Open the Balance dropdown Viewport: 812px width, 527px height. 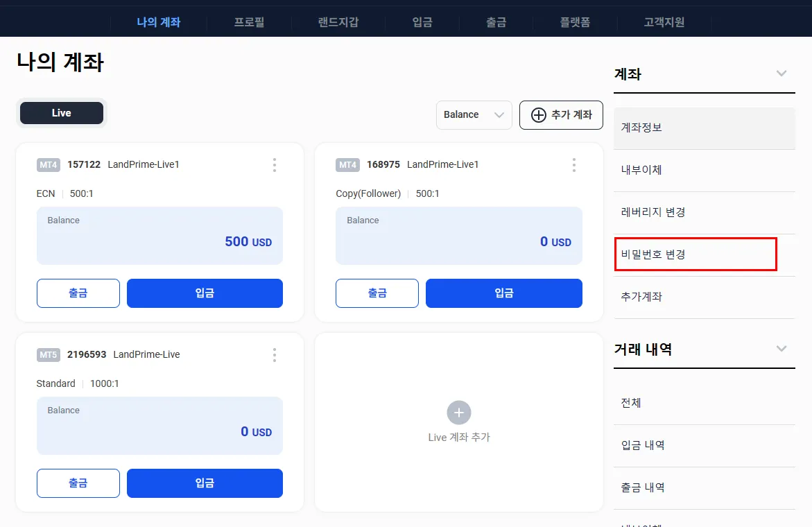coord(474,115)
